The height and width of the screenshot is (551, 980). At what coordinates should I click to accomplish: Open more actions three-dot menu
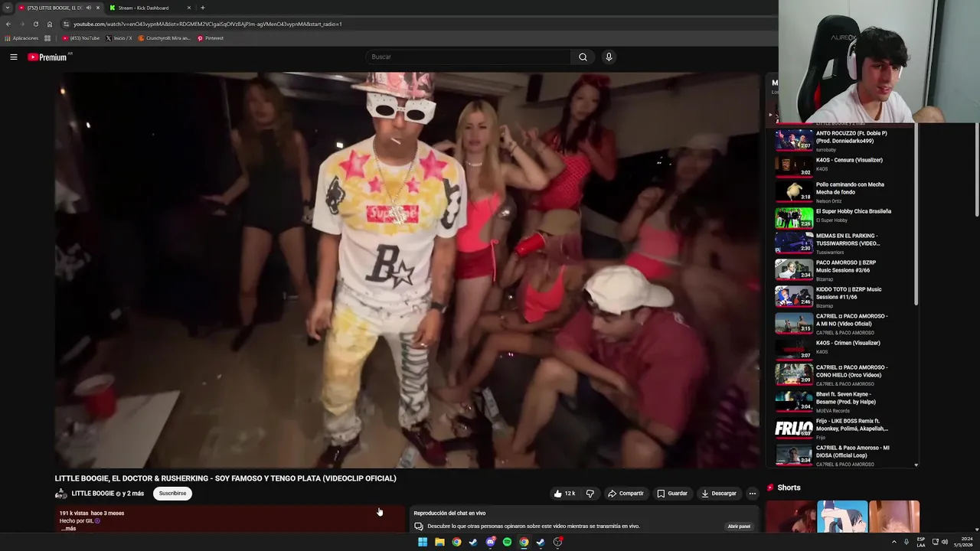tap(752, 494)
